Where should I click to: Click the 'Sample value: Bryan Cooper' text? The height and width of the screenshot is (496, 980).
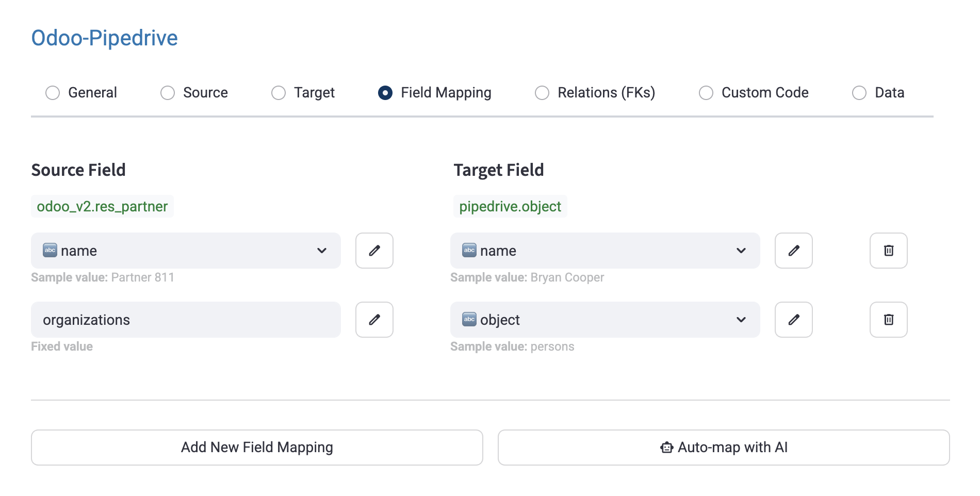pos(527,277)
